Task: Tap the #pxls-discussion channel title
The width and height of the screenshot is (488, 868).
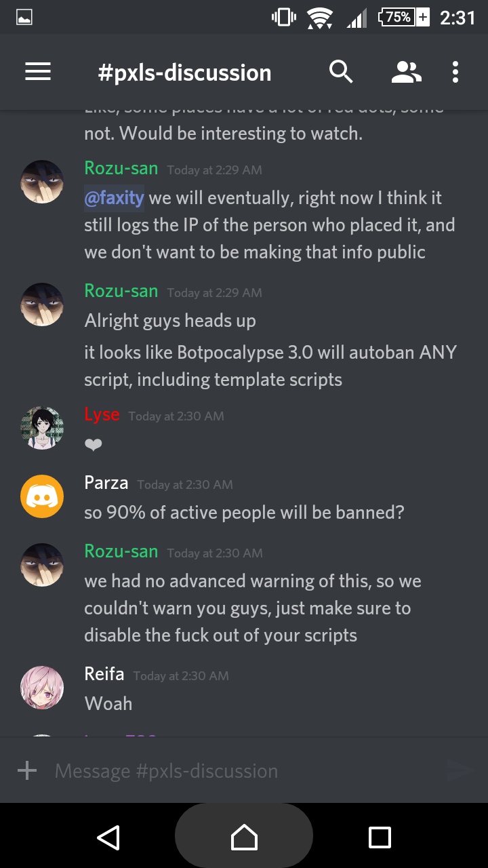Action: (184, 73)
